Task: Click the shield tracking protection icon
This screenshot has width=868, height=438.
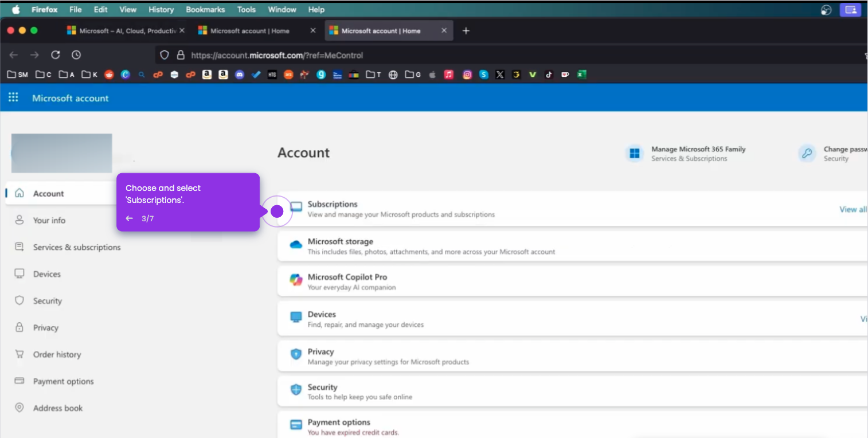Action: click(165, 55)
